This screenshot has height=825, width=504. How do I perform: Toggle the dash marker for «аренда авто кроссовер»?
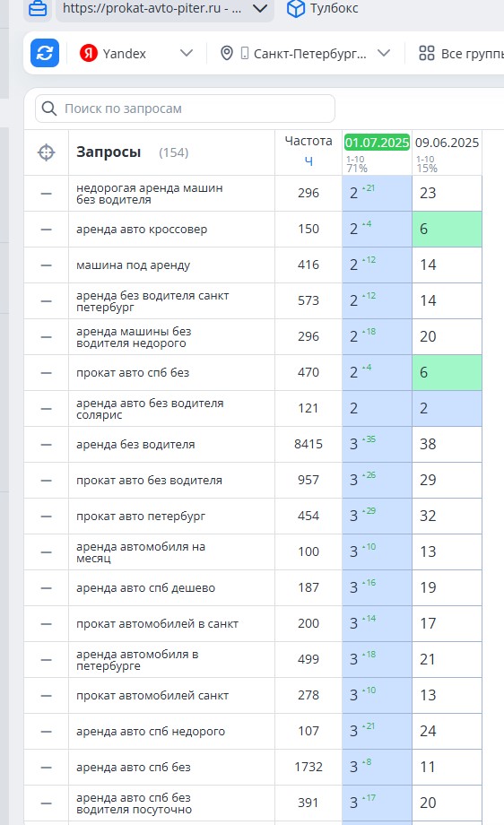(47, 230)
